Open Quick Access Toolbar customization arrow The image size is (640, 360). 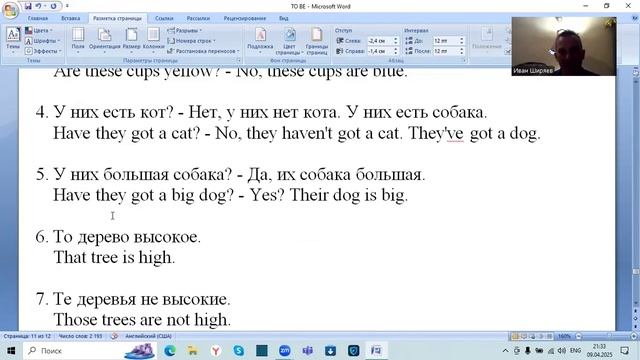pos(67,6)
